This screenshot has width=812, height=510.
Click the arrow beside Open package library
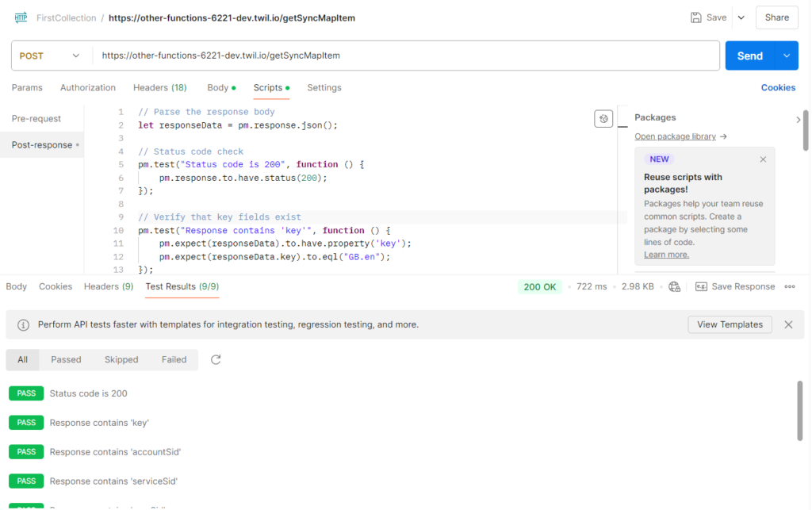click(723, 136)
